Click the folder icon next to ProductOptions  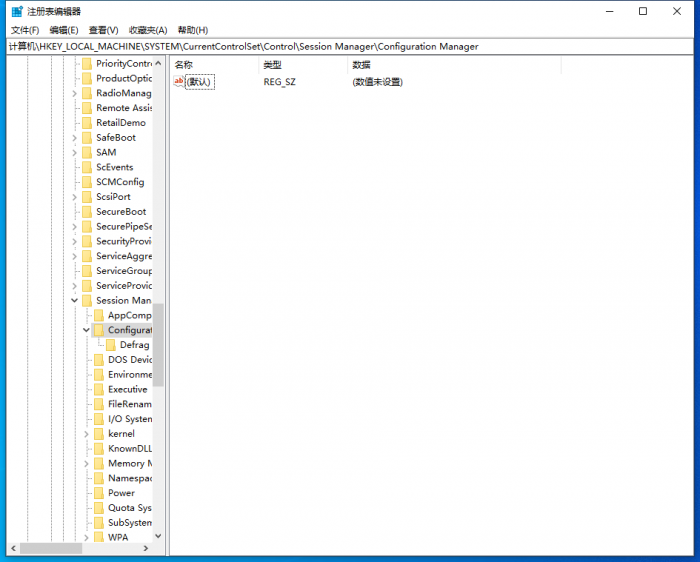pos(87,79)
